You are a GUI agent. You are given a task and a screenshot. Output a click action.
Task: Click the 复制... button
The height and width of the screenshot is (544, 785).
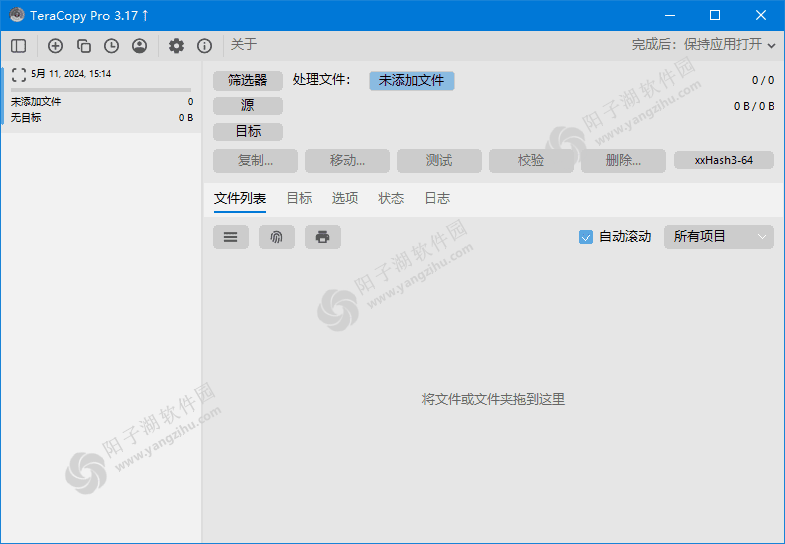pos(255,161)
